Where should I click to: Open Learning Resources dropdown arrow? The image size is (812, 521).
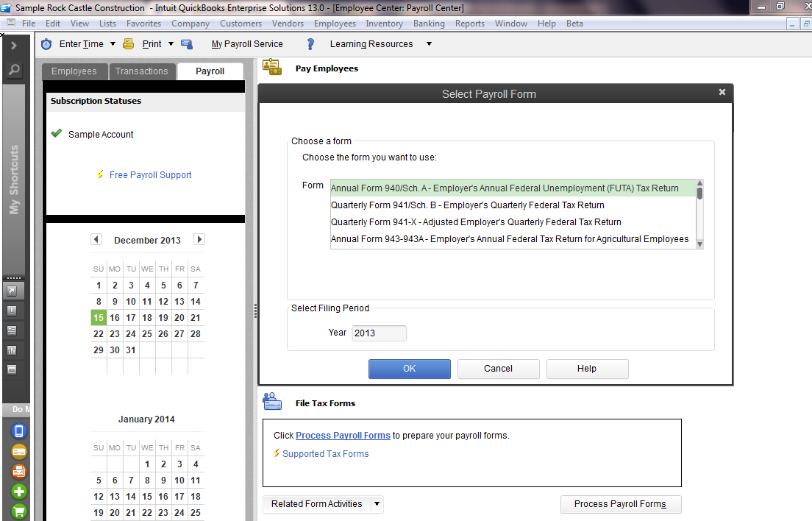429,44
